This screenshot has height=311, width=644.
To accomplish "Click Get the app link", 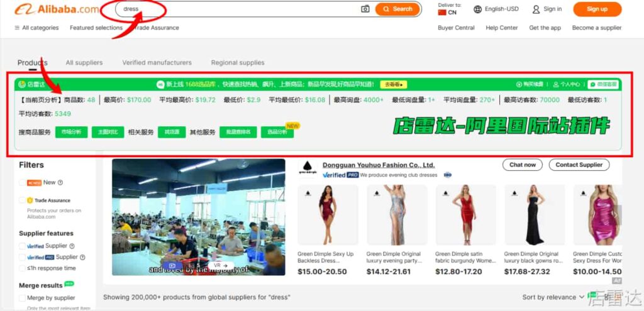I will point(545,28).
